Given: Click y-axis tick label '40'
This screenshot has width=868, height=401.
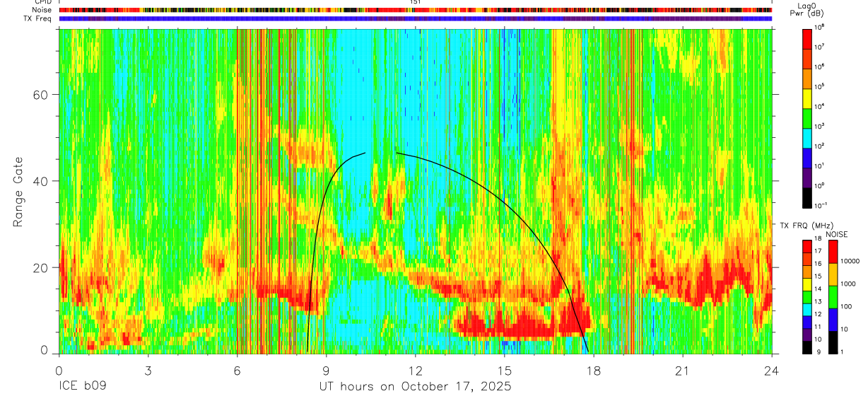Looking at the screenshot, I should pos(42,181).
